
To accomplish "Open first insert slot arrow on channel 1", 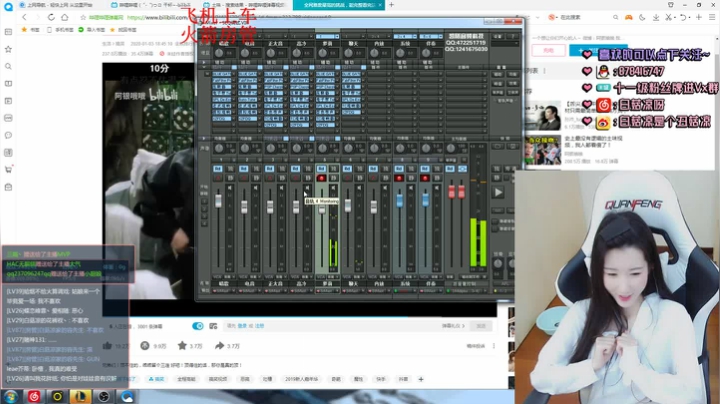I will 233,74.
